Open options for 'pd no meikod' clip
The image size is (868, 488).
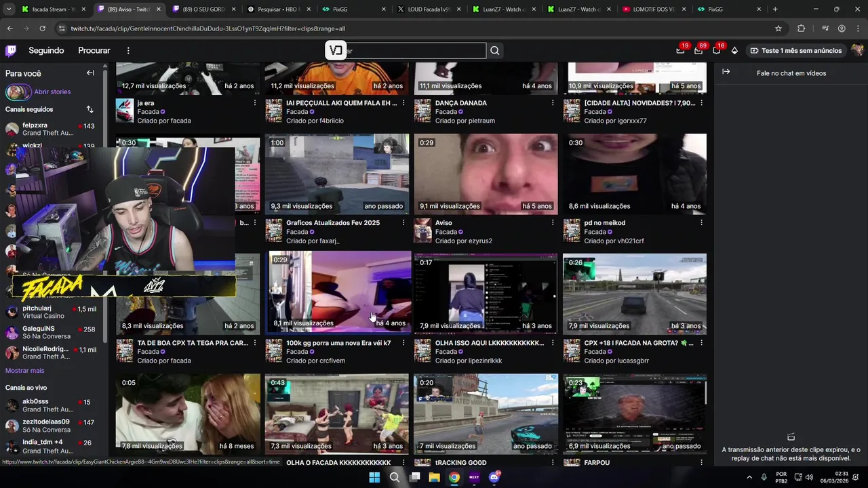(701, 222)
